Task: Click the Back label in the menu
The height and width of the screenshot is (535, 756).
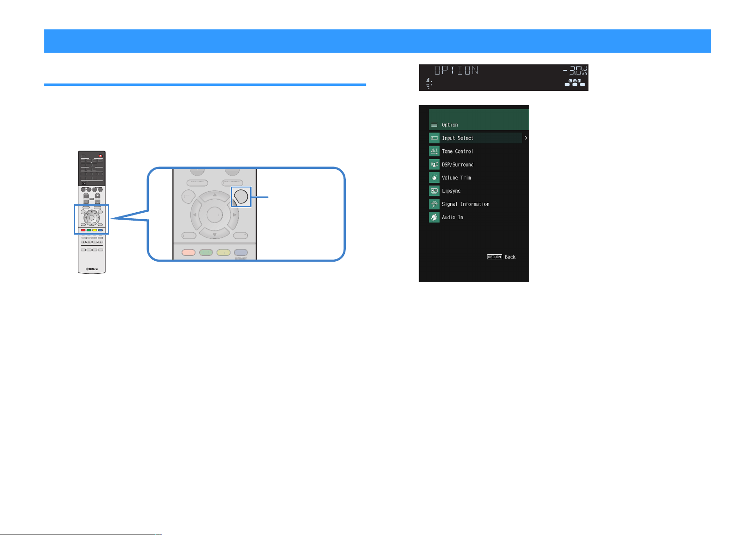Action: coord(510,257)
